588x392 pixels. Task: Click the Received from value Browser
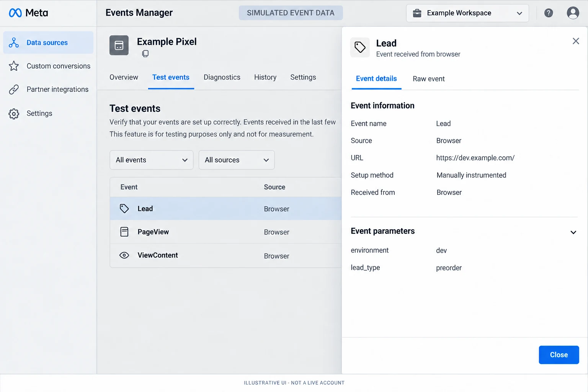coord(449,193)
